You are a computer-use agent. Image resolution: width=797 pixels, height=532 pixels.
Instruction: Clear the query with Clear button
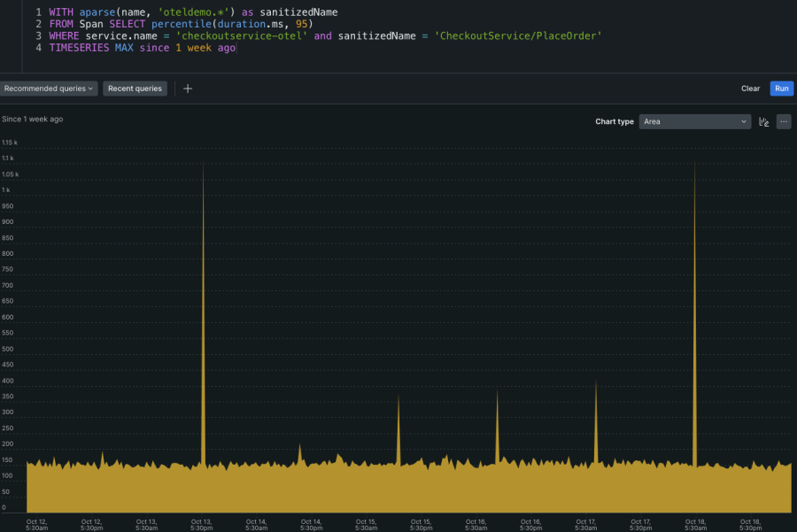(x=750, y=89)
